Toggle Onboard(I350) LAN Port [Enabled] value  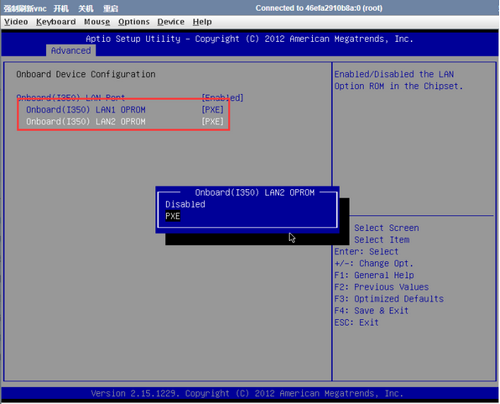coord(223,98)
